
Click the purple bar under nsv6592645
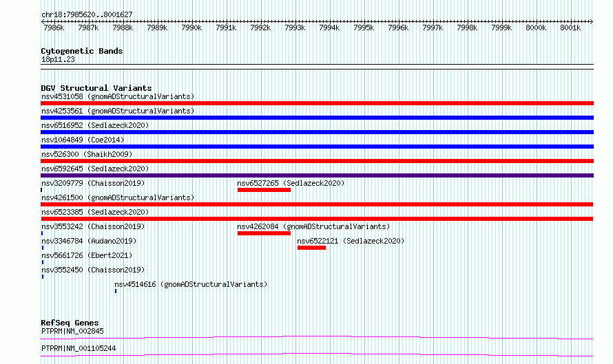(x=317, y=175)
